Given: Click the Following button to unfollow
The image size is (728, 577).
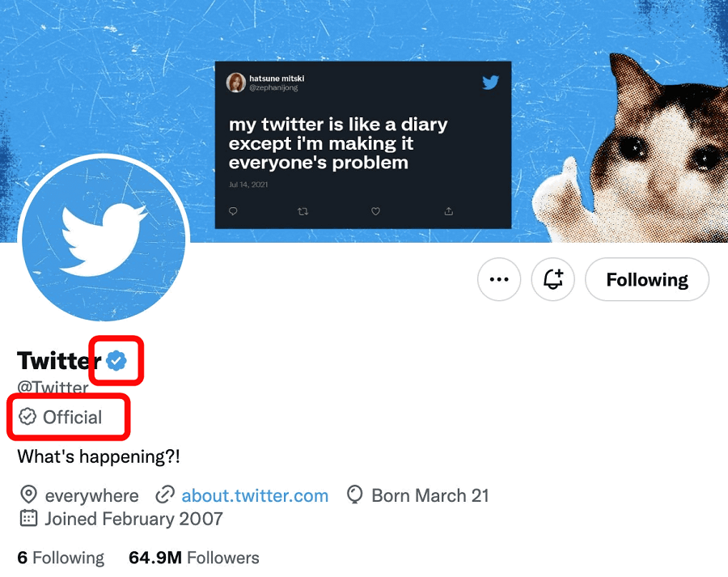Looking at the screenshot, I should click(x=646, y=280).
